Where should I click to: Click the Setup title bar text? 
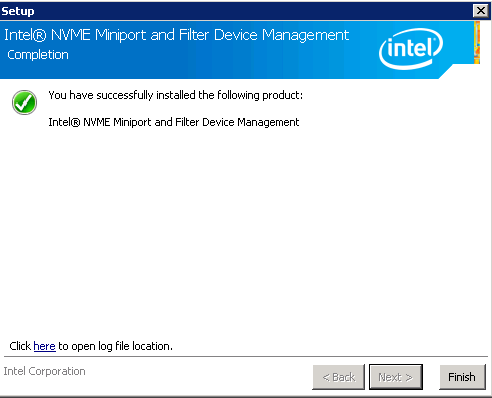point(18,11)
